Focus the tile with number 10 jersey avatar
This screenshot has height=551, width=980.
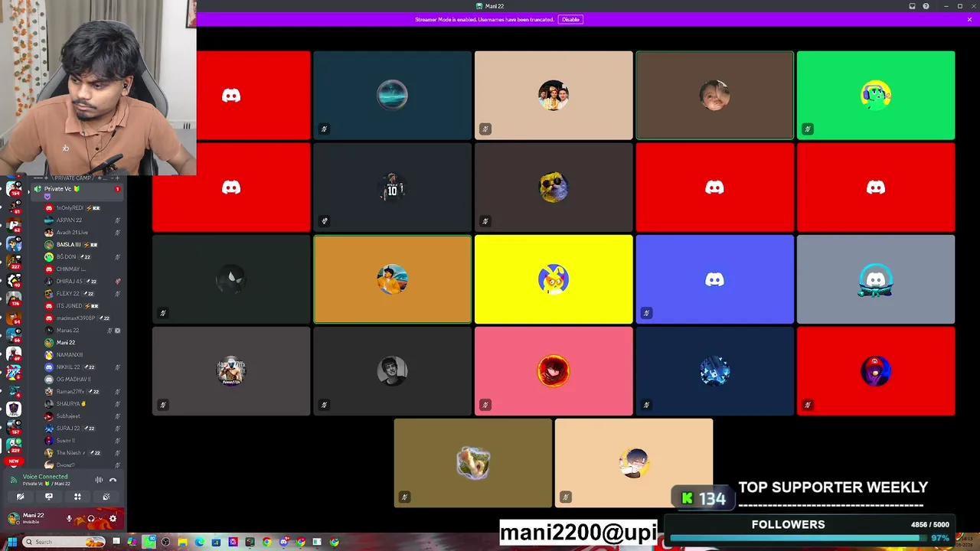392,187
